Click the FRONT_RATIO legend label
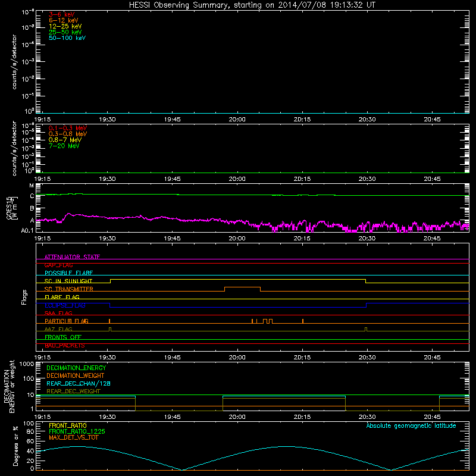Viewport: 476px width, 476px height. coord(68,425)
